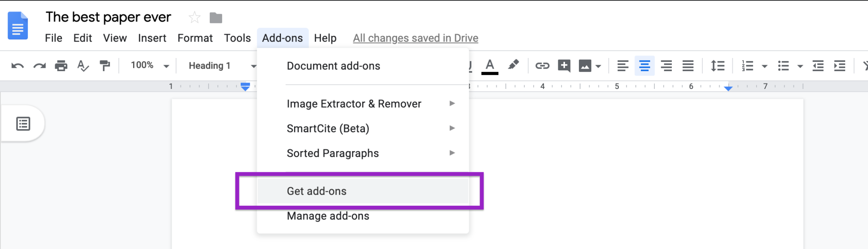Justify the text alignment
The width and height of the screenshot is (868, 249).
[x=688, y=66]
